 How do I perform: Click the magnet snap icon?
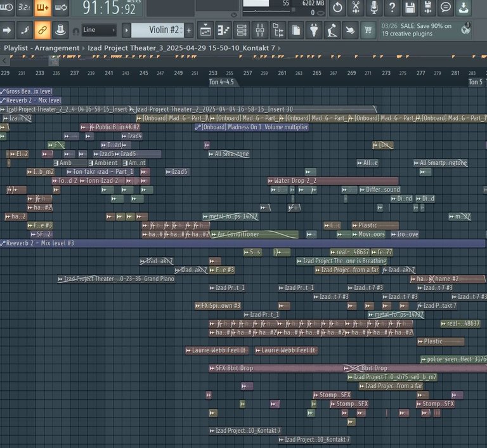point(75,31)
